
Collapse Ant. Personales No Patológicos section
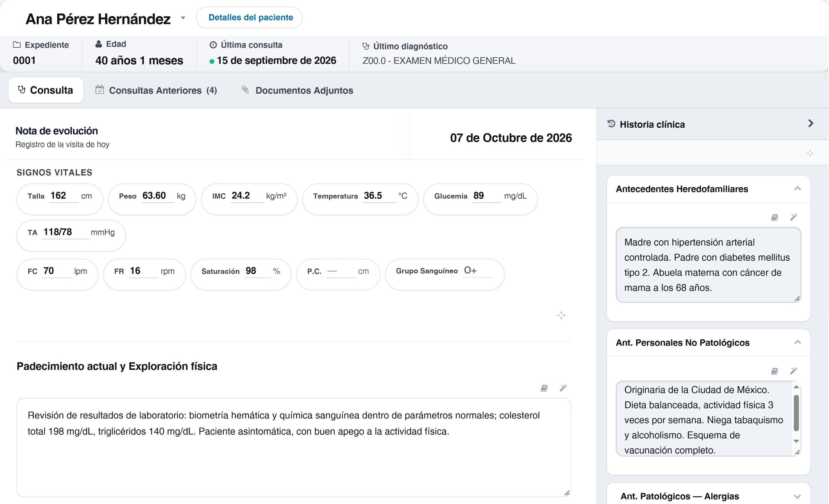click(x=797, y=342)
